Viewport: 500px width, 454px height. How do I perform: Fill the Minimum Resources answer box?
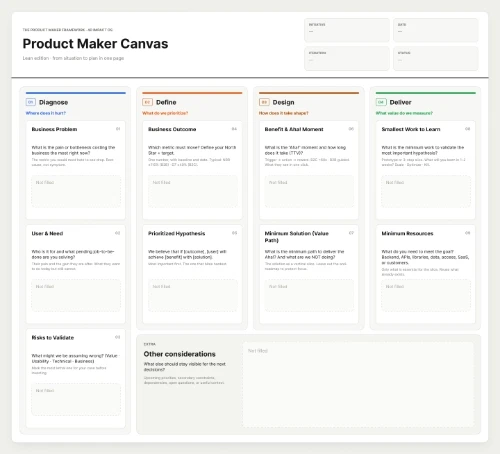[426, 295]
